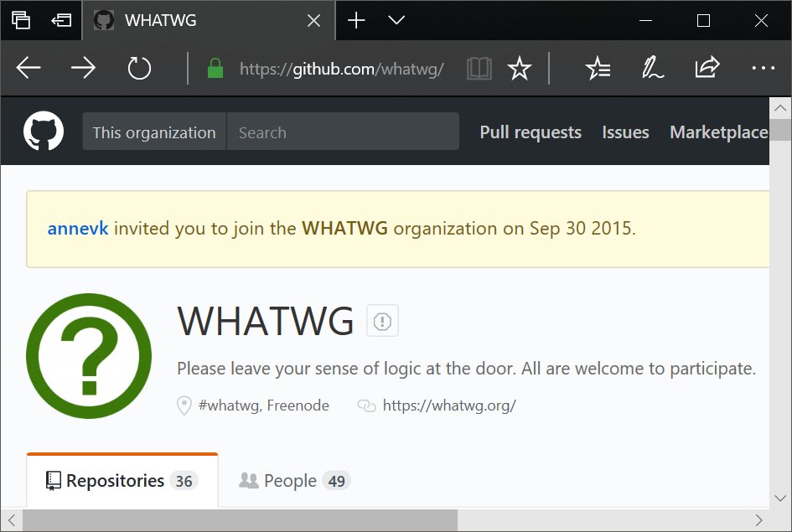Open the Pull requests page

point(530,132)
